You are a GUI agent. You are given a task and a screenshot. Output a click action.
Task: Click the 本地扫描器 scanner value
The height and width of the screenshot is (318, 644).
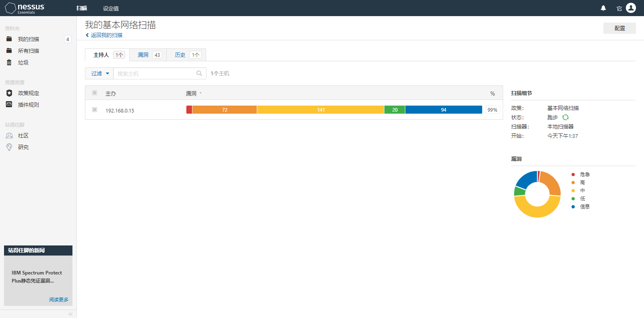click(560, 127)
